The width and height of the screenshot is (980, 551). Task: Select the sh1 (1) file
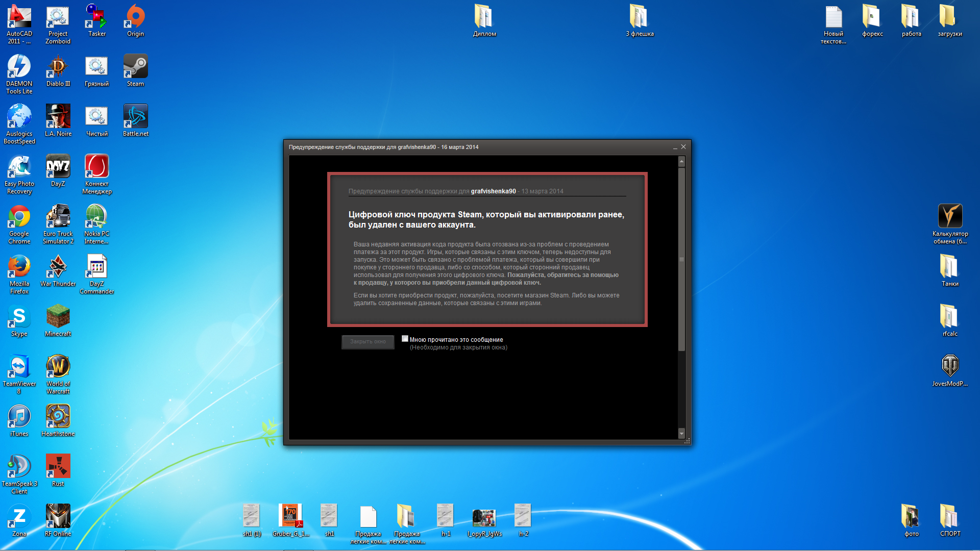[252, 520]
